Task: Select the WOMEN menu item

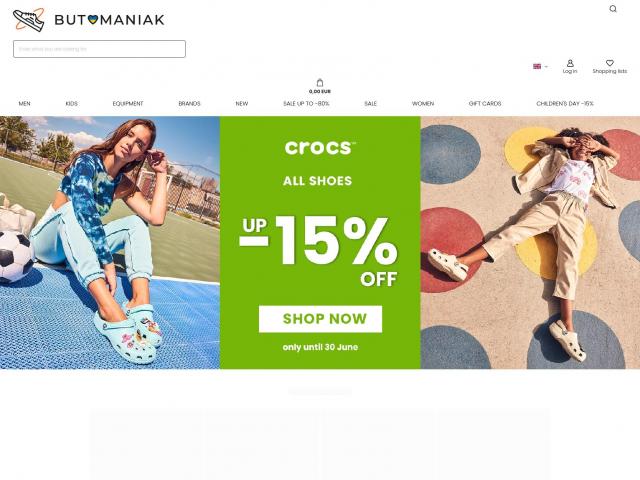Action: [x=423, y=104]
